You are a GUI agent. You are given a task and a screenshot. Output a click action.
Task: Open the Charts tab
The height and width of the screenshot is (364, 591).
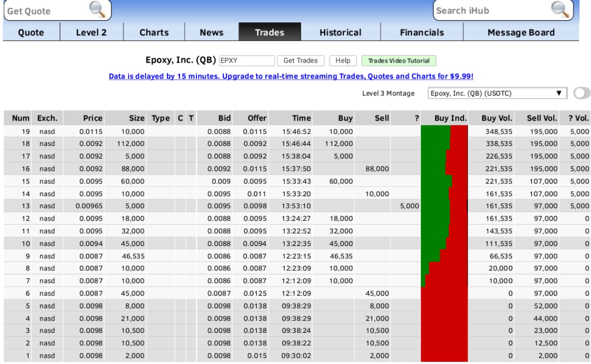point(154,33)
